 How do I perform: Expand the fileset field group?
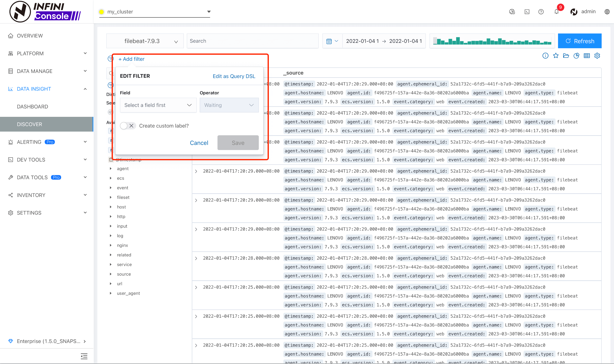(x=111, y=197)
